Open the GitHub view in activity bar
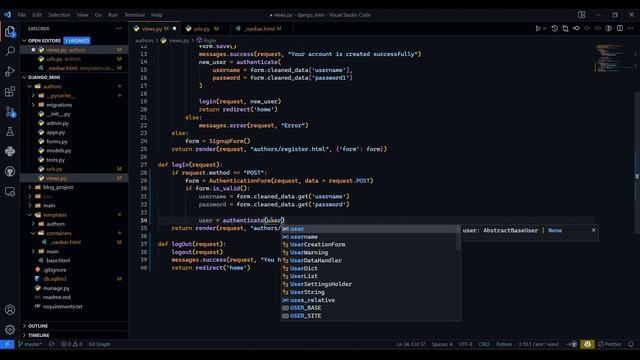Image resolution: width=640 pixels, height=360 pixels. [x=10, y=171]
